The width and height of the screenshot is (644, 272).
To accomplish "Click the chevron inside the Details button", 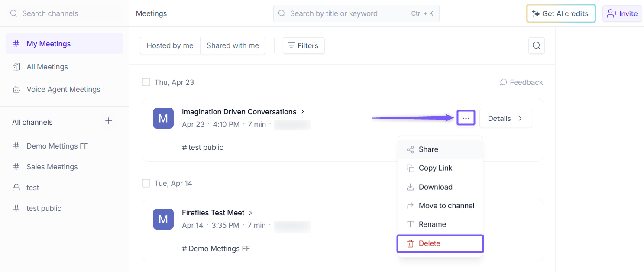I will click(x=520, y=118).
